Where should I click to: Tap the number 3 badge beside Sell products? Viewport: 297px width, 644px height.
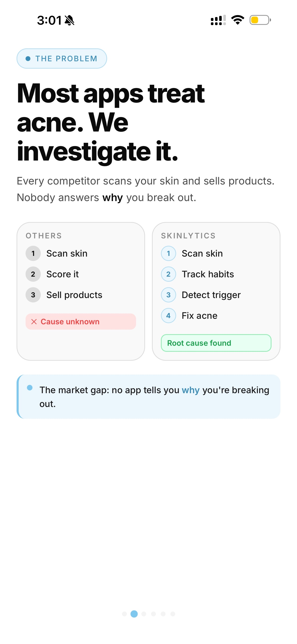coord(33,295)
